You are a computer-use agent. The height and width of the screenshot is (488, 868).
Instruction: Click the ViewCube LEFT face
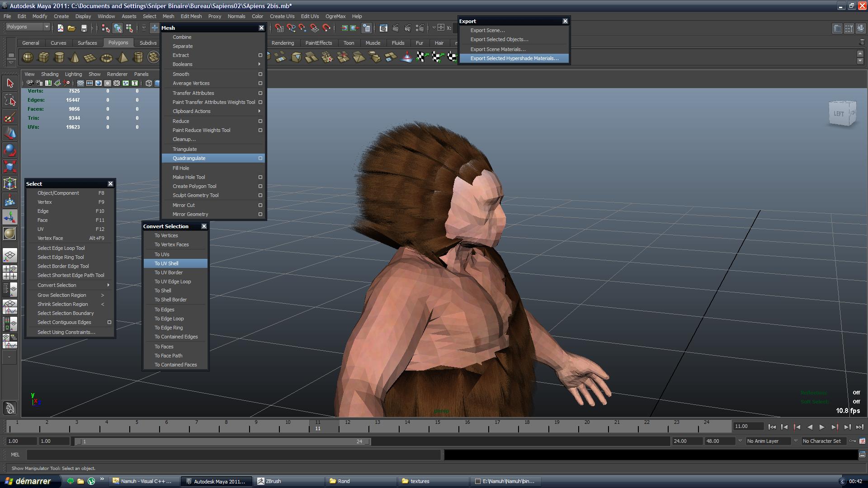(x=839, y=113)
